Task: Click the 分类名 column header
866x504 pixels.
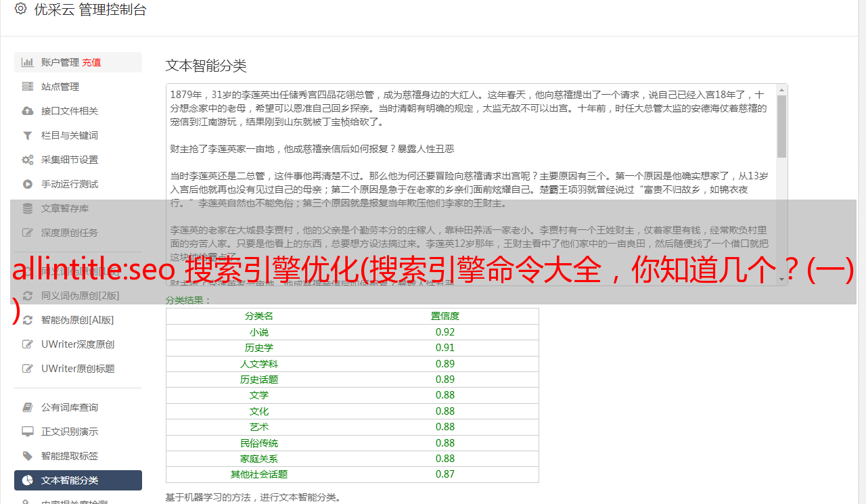Action: [x=259, y=316]
